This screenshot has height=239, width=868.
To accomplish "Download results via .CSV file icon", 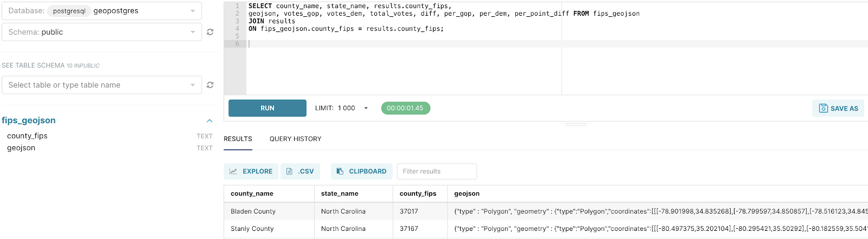I will coord(290,171).
